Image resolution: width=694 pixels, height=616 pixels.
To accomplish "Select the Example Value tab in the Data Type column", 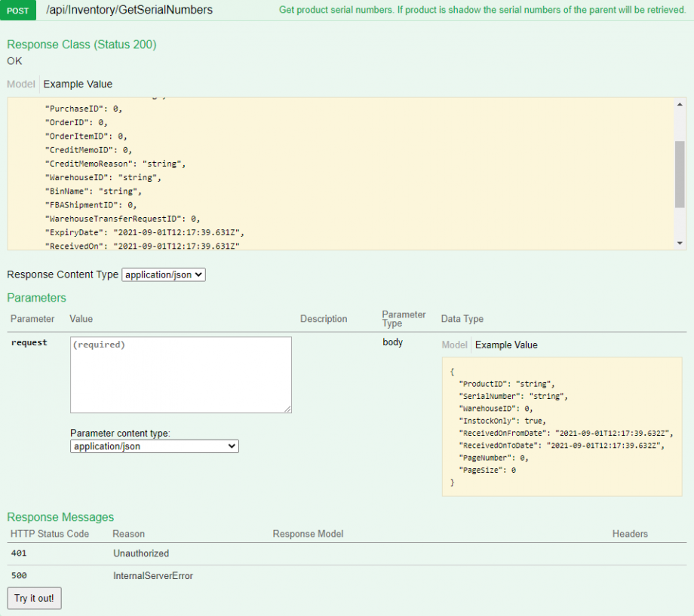I will tap(506, 345).
